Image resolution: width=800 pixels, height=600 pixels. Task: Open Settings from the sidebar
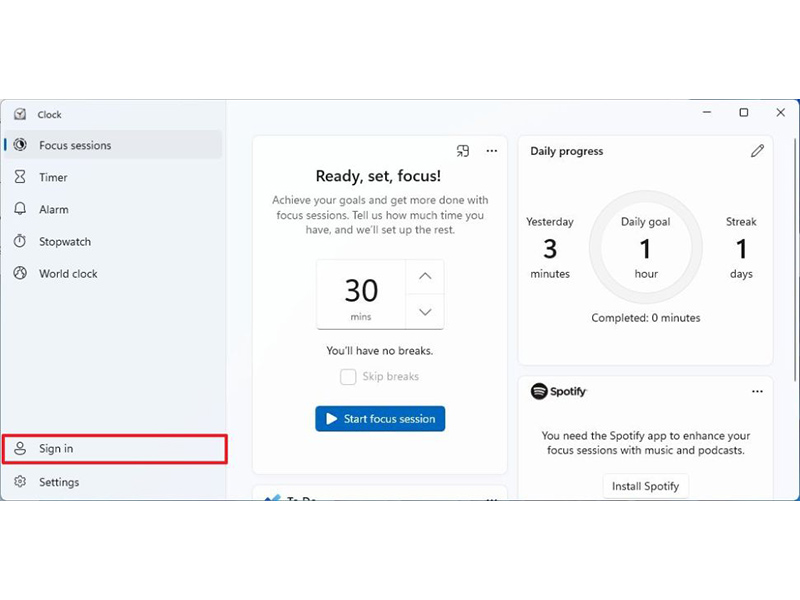tap(113, 482)
